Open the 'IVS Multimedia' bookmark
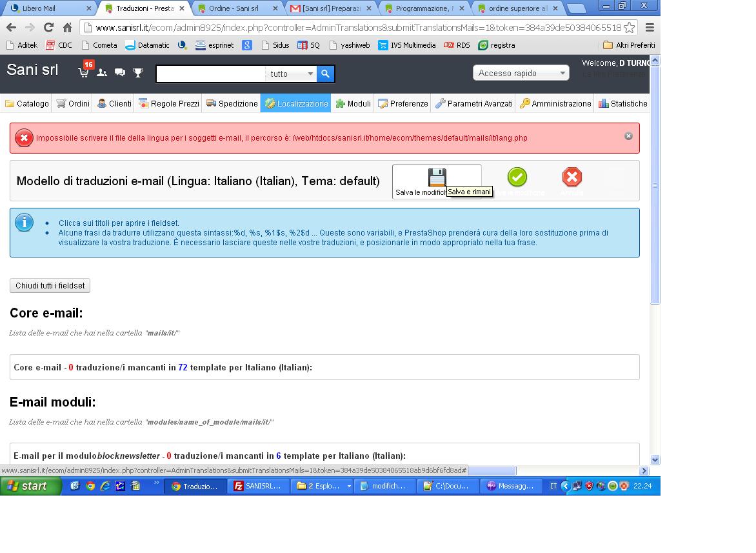This screenshot has width=756, height=553. (x=407, y=45)
